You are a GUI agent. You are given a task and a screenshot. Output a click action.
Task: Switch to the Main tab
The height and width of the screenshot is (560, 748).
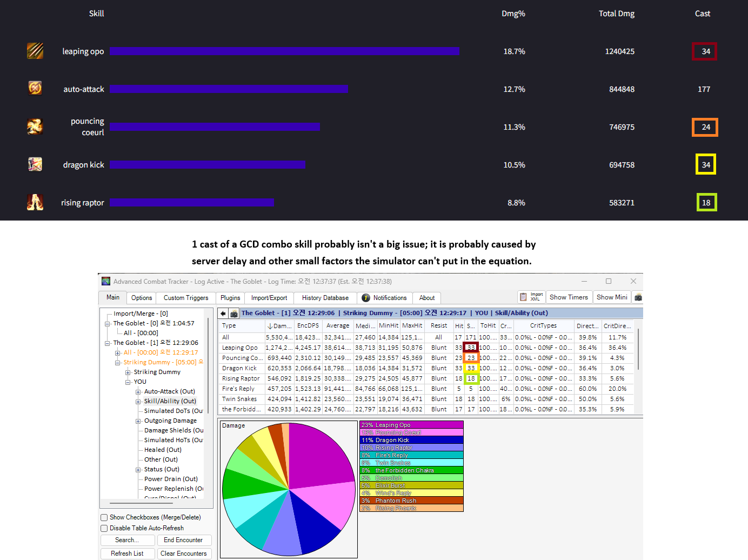[x=113, y=297]
